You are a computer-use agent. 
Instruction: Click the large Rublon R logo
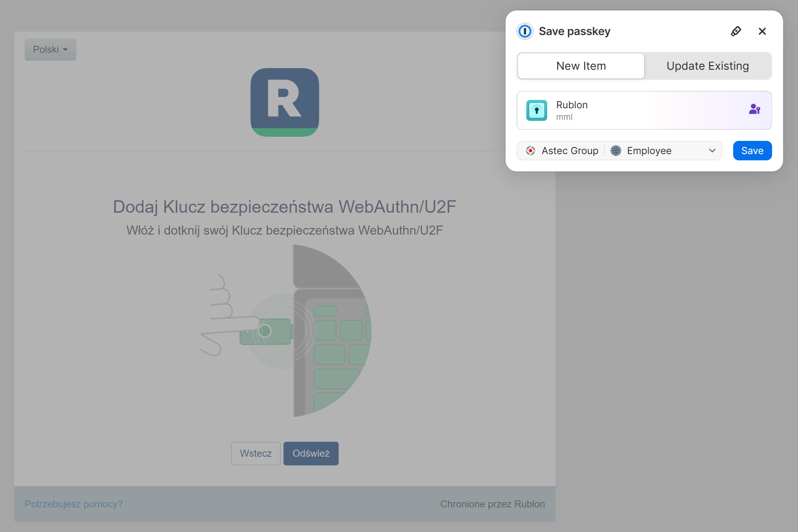click(x=285, y=102)
